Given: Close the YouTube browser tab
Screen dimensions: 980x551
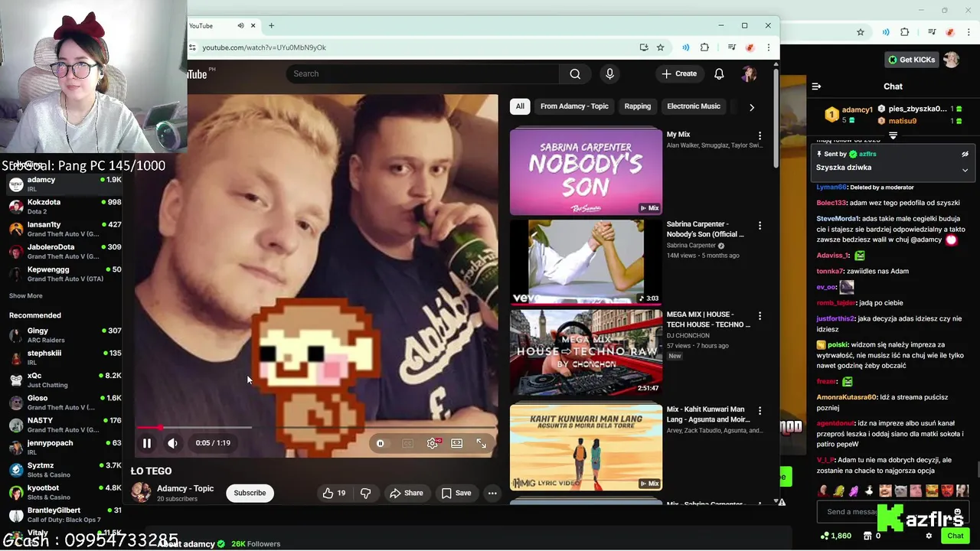Looking at the screenshot, I should click(x=253, y=25).
